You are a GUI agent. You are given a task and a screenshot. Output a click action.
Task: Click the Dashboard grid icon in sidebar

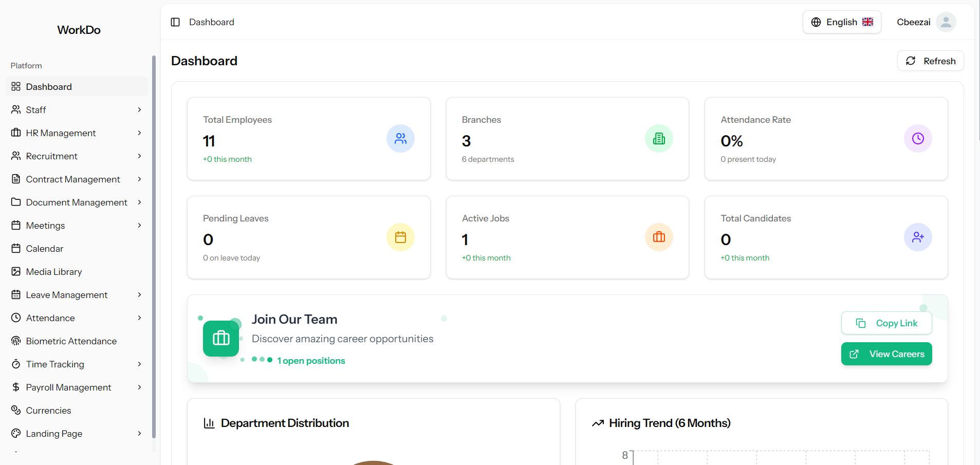16,86
